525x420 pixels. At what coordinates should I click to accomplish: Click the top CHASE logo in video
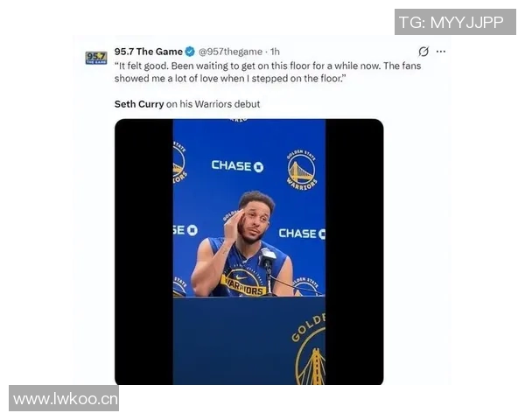[237, 165]
